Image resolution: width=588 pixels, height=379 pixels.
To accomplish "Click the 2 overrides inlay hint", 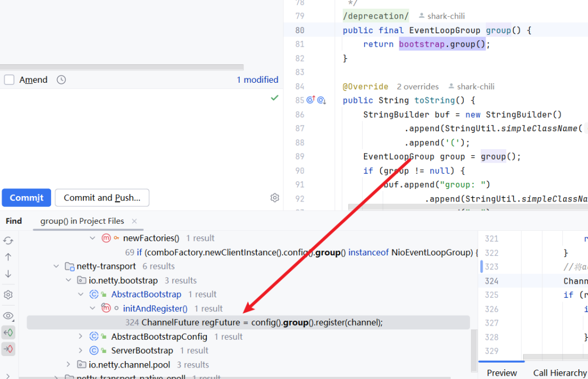I will tap(418, 87).
